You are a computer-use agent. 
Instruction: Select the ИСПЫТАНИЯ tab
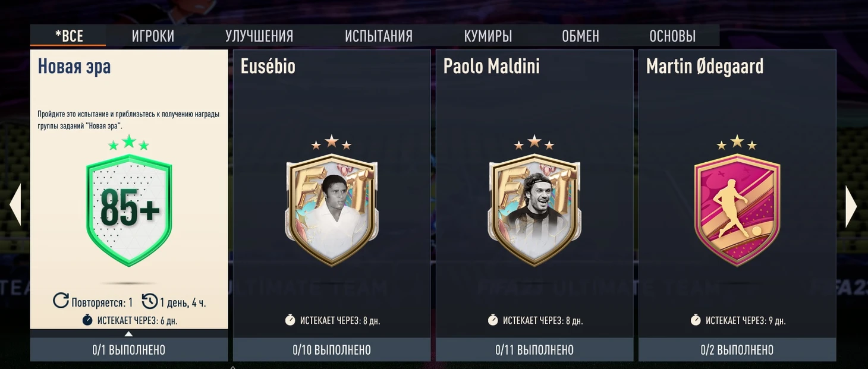[x=379, y=36]
